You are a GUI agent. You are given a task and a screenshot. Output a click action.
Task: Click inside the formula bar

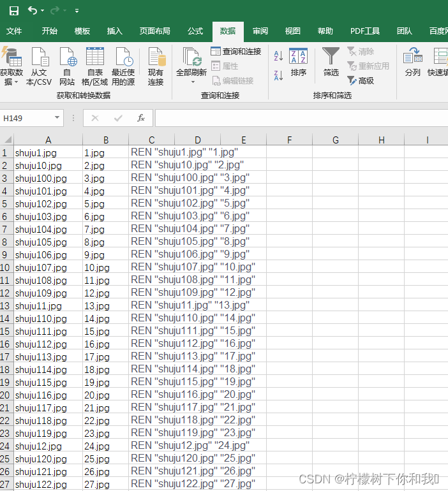301,118
